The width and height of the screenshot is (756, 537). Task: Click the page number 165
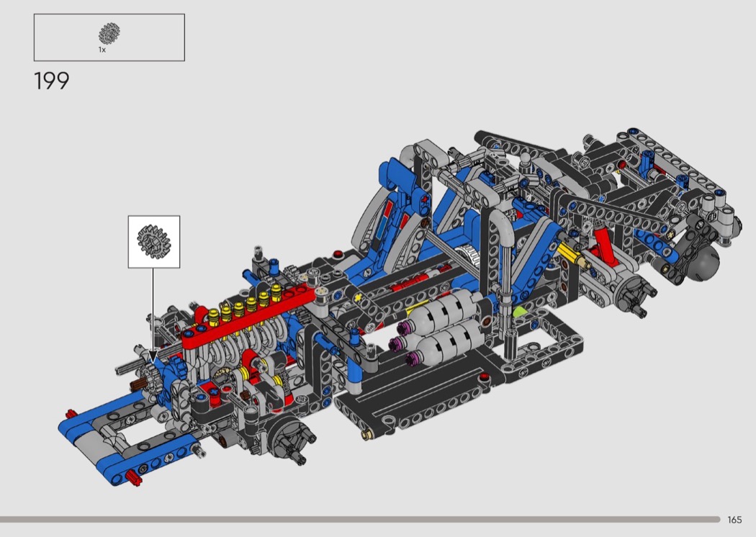tap(734, 520)
